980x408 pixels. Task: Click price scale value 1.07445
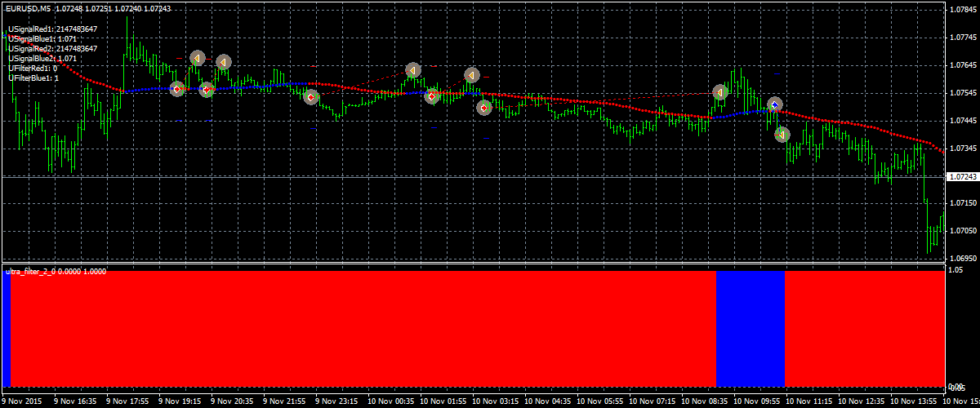pyautogui.click(x=964, y=121)
